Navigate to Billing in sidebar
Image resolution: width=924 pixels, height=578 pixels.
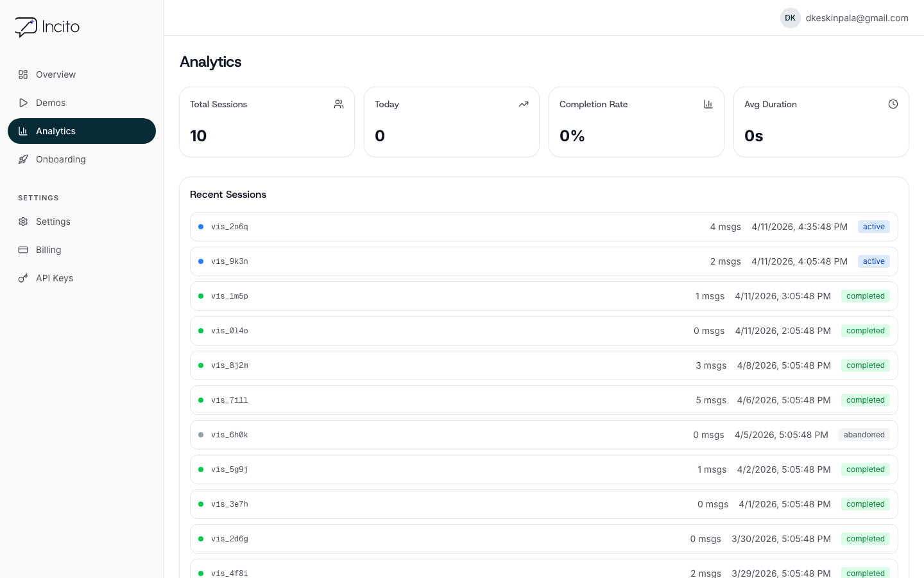[48, 250]
